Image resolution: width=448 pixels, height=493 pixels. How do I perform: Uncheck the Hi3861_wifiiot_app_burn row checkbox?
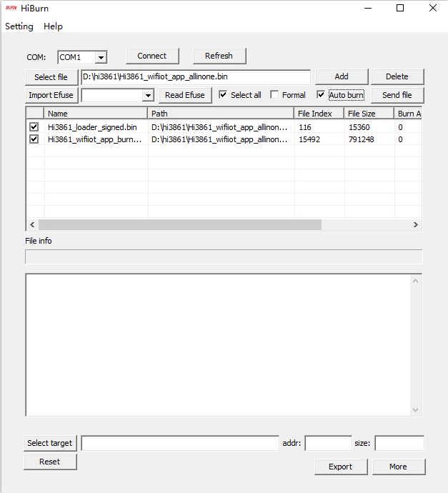34,139
